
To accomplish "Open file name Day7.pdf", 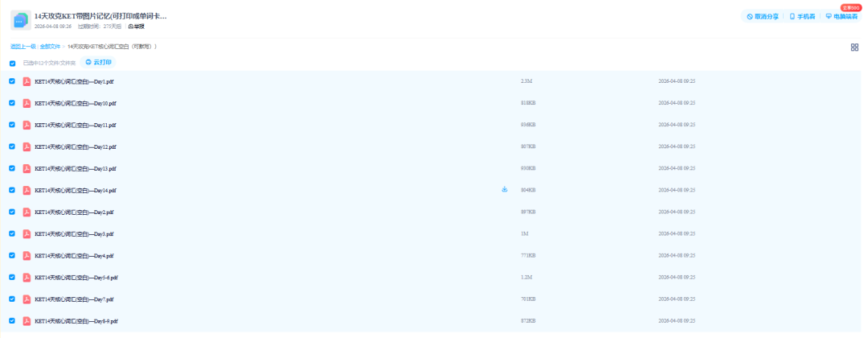I will pos(74,299).
